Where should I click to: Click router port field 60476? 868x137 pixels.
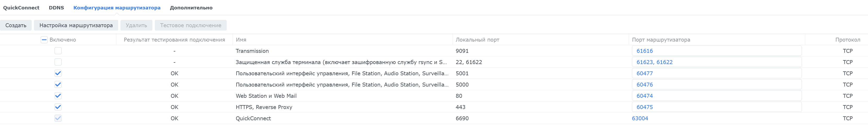tap(716, 84)
